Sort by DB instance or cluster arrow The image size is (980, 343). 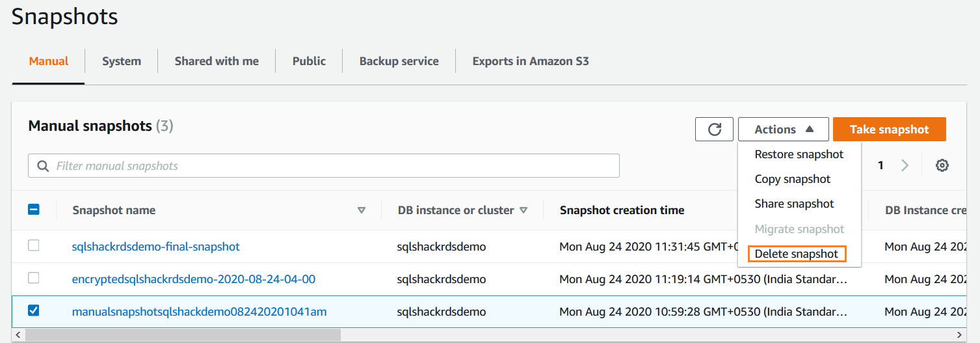(523, 210)
